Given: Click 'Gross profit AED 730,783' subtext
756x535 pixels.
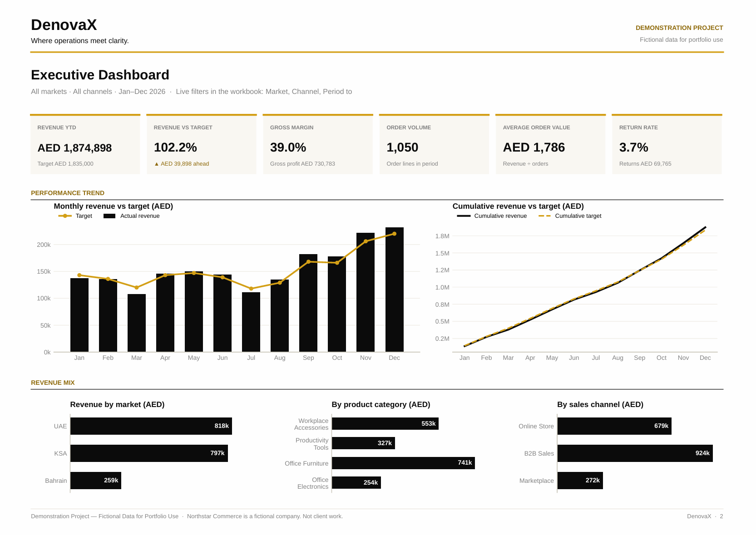Looking at the screenshot, I should coord(302,164).
